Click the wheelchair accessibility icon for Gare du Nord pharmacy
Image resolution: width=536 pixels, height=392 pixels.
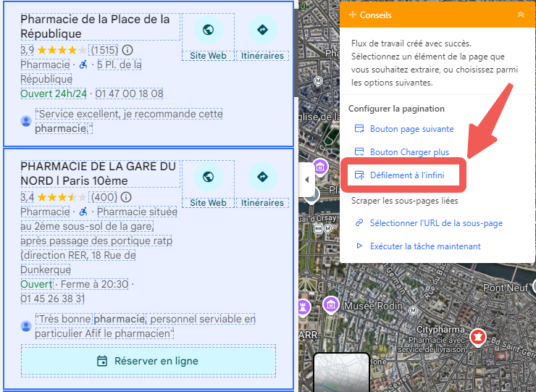(x=83, y=212)
